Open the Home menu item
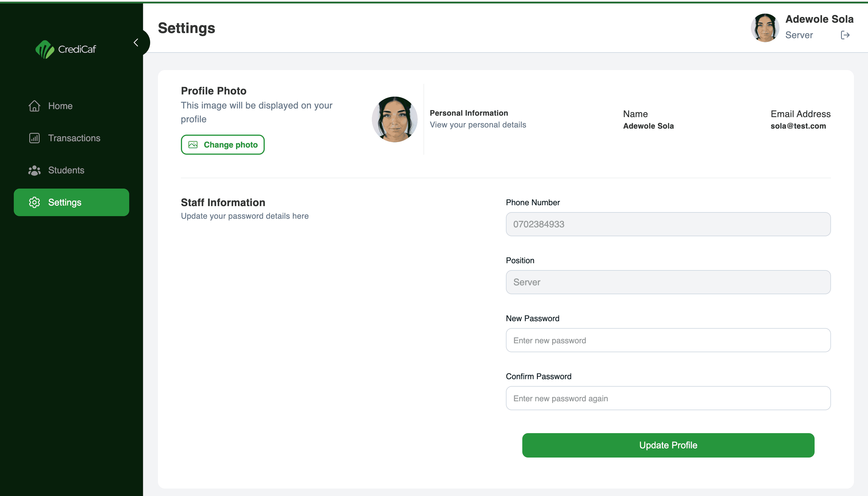This screenshot has width=868, height=496. tap(60, 106)
